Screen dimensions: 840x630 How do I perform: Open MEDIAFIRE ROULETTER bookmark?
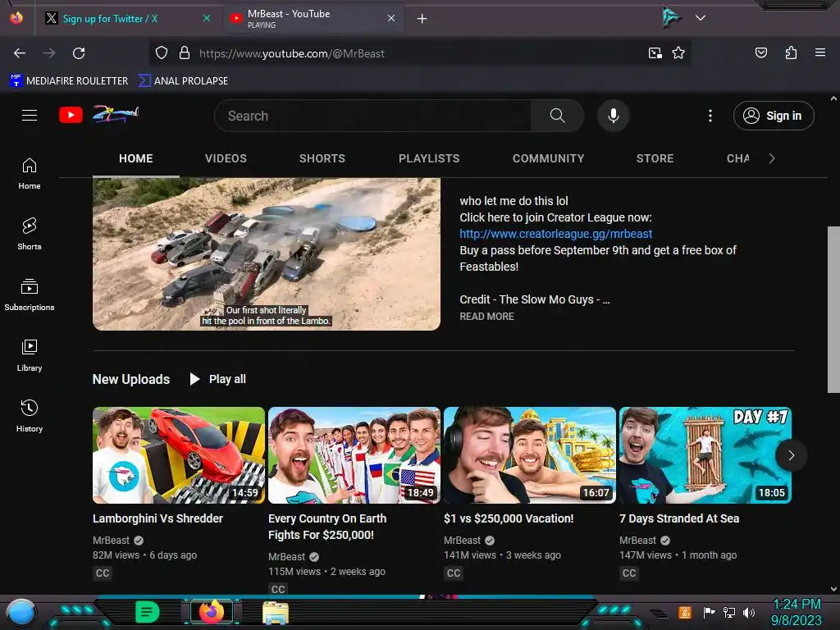[69, 81]
